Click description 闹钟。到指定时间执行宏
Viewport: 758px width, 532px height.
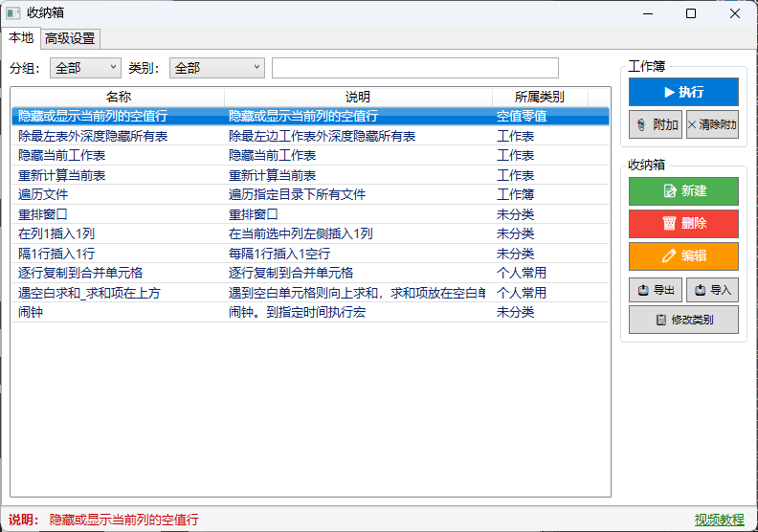[x=297, y=312]
